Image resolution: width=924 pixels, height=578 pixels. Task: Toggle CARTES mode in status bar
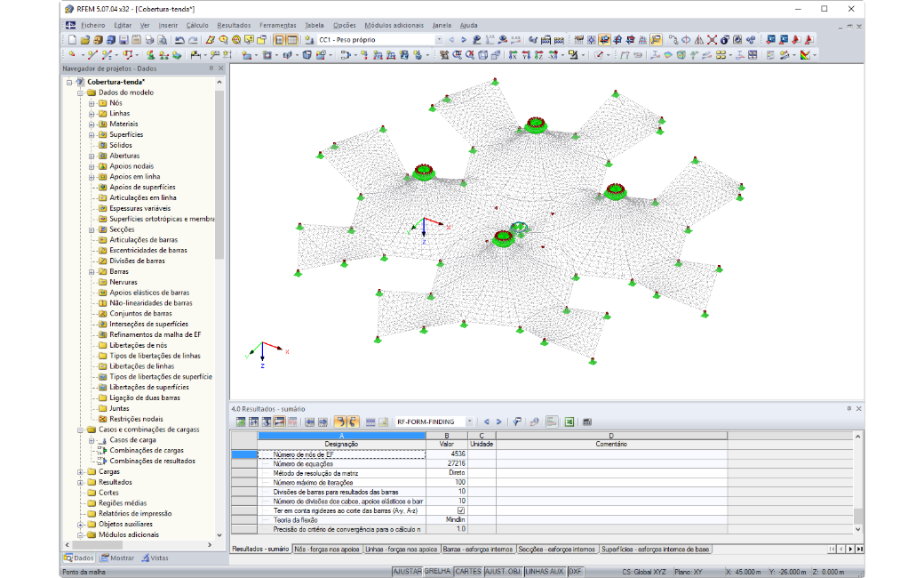(468, 572)
